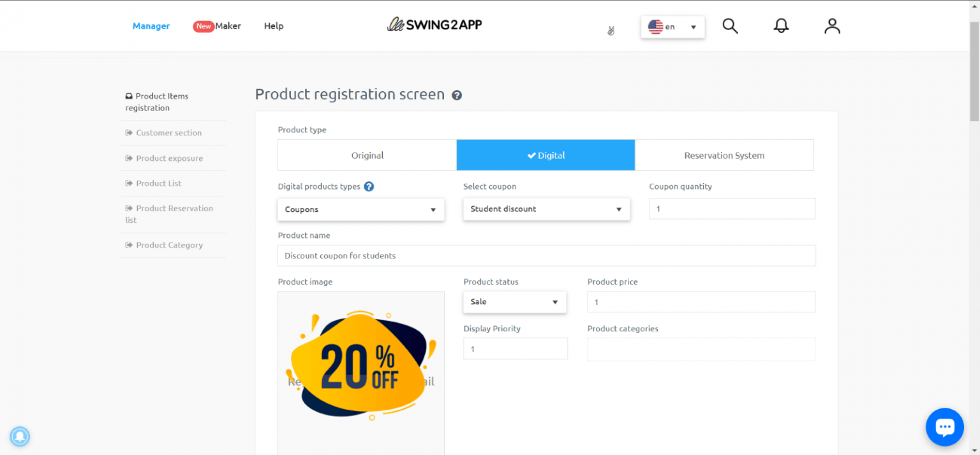Image resolution: width=980 pixels, height=455 pixels.
Task: Click the SWING2APP logo
Action: click(434, 25)
